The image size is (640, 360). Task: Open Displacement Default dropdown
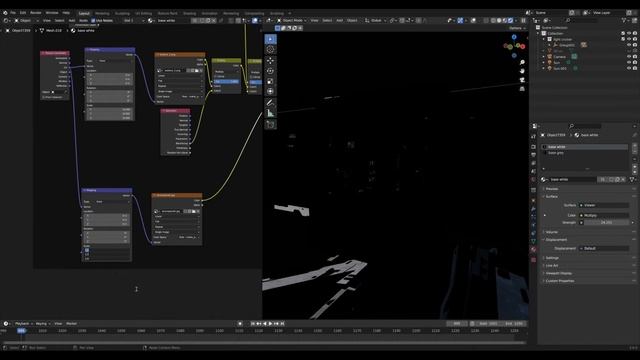click(x=604, y=249)
